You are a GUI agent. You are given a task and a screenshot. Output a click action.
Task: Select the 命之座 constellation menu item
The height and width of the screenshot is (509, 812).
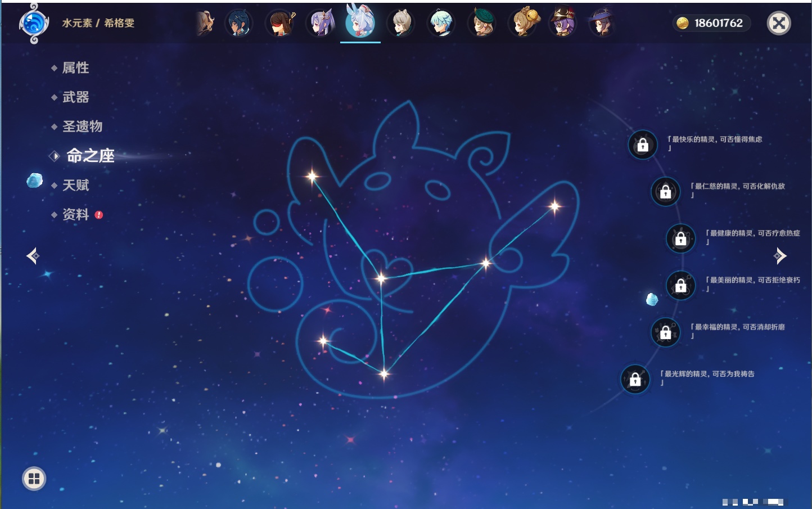coord(90,156)
